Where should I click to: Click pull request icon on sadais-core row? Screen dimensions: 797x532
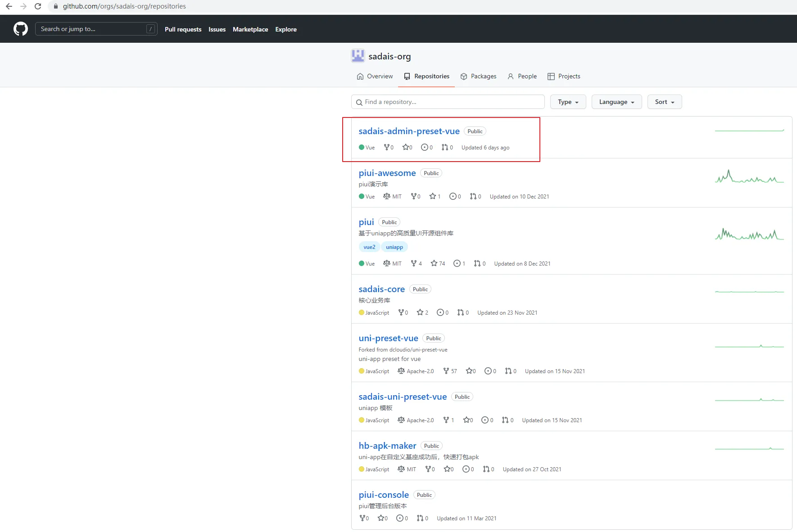point(460,312)
